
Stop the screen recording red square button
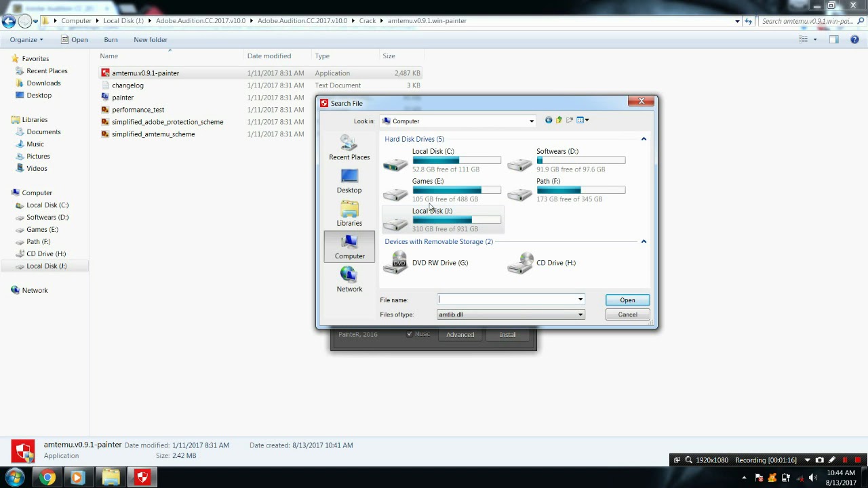[858, 460]
